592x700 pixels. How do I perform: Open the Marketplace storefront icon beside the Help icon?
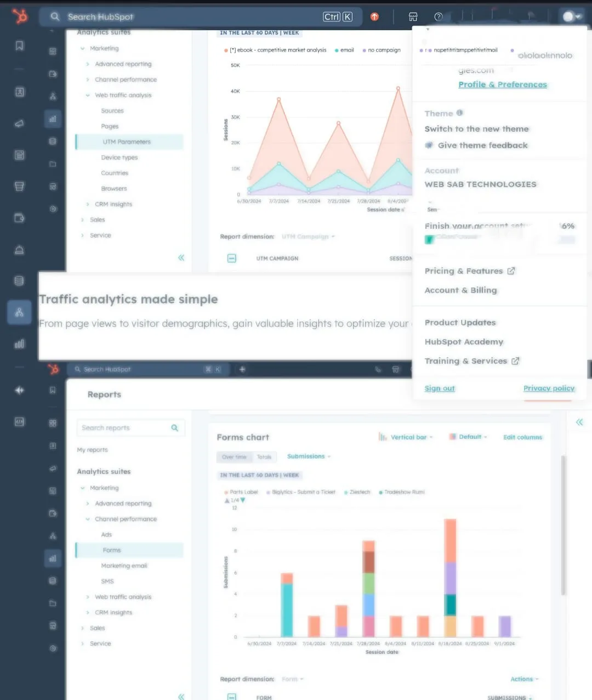[413, 16]
